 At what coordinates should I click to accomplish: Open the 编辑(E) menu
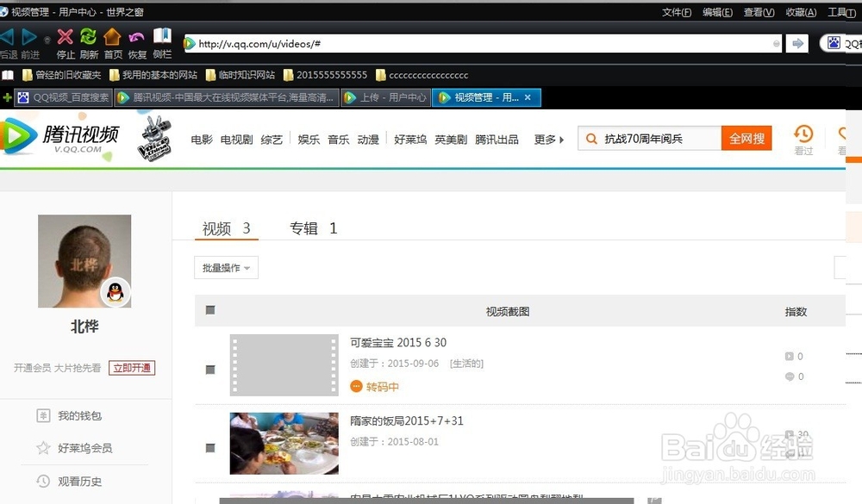(717, 12)
